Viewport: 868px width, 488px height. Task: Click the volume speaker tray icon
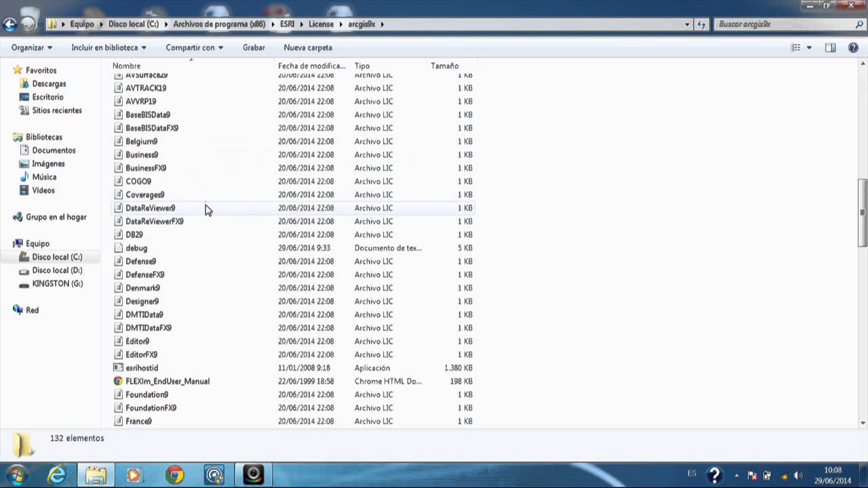[x=798, y=476]
